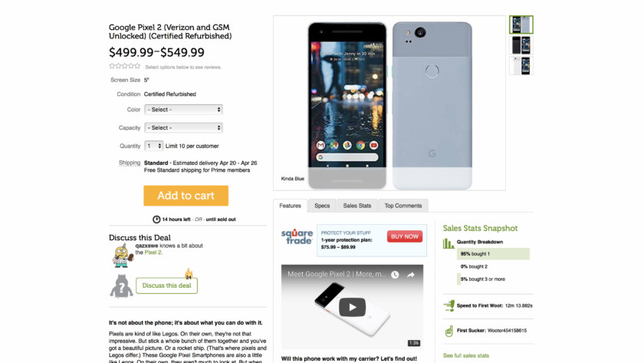
Task: Click the qazxswe user avatar
Action: [x=122, y=256]
